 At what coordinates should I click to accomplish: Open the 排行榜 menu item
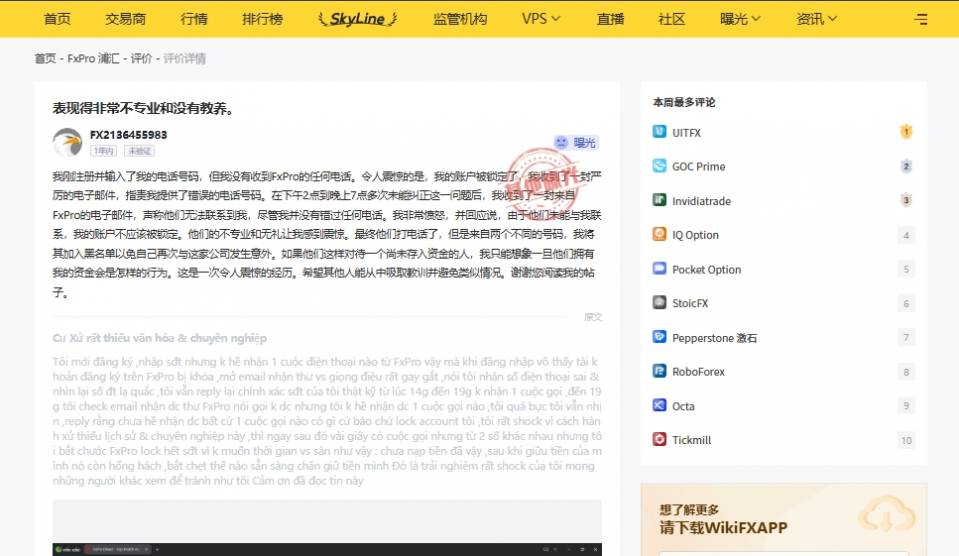coord(262,19)
